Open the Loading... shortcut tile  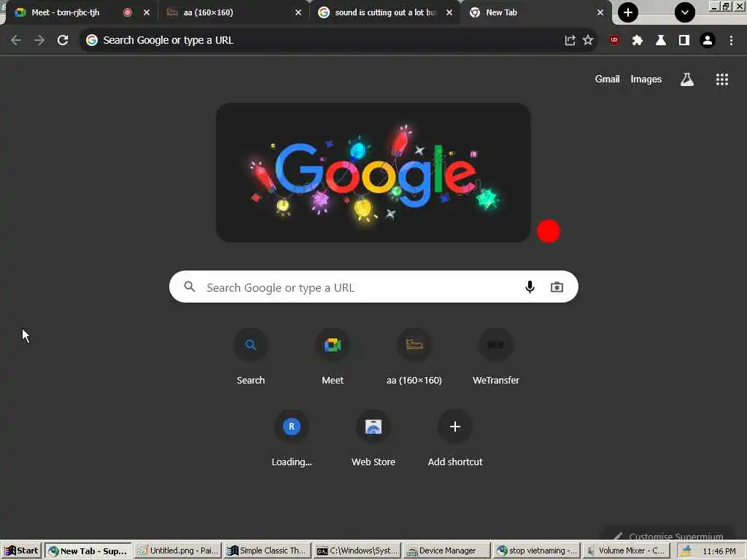[292, 438]
